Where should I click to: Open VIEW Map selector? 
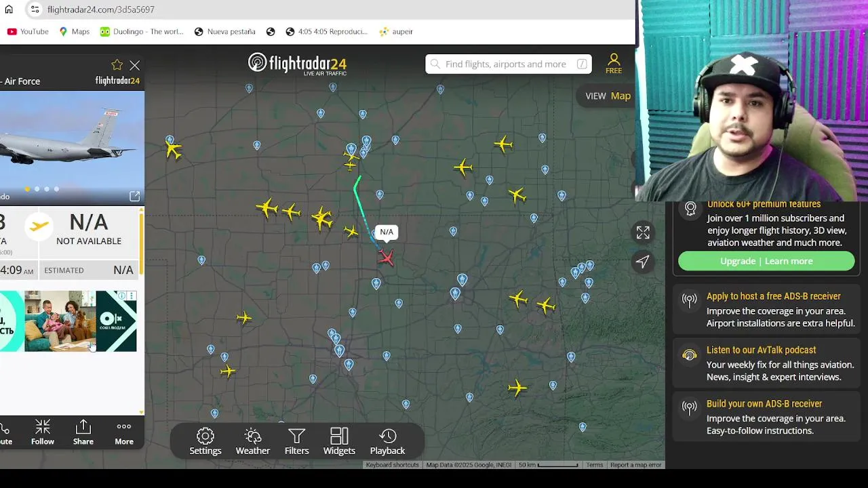[608, 96]
